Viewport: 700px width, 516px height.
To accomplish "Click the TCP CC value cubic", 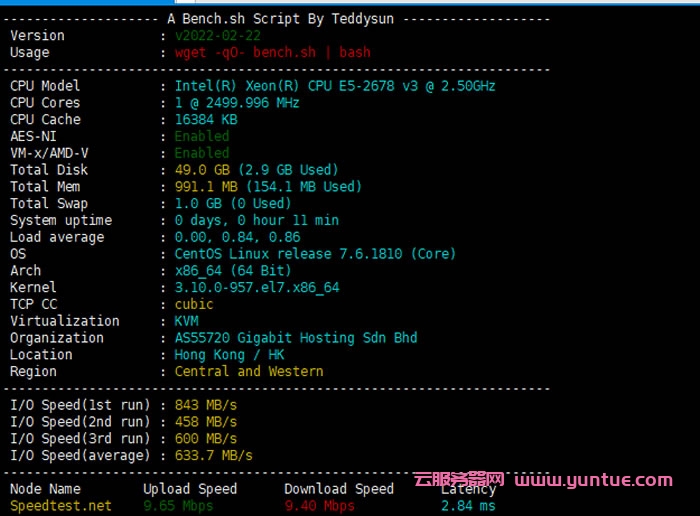I will coord(194,304).
